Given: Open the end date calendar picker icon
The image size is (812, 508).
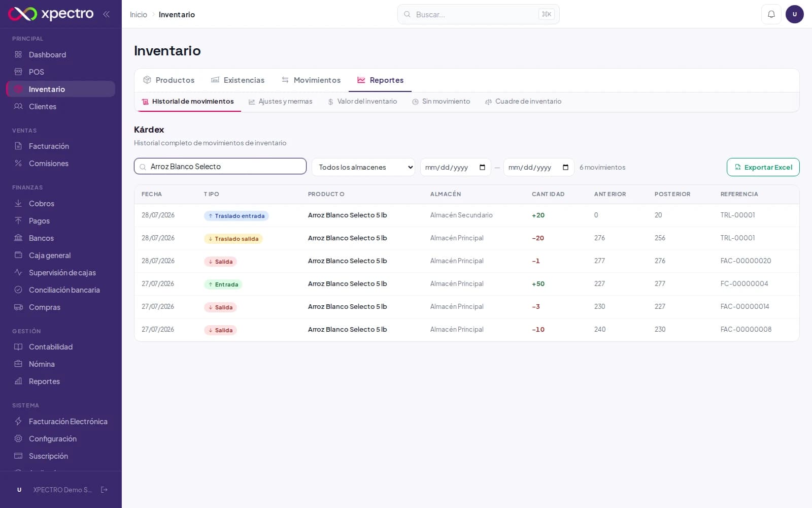Looking at the screenshot, I should coord(565,167).
